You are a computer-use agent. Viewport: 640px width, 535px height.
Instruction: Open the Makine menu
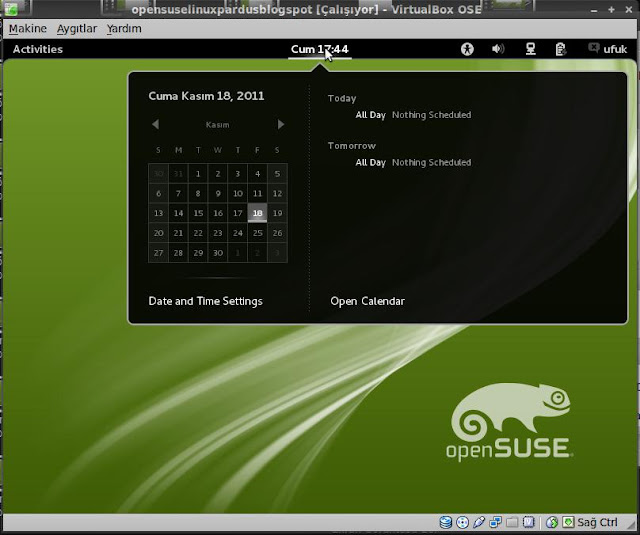pyautogui.click(x=27, y=29)
